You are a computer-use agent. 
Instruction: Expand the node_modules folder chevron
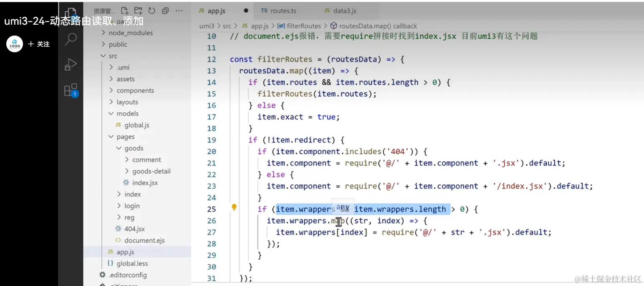(103, 33)
